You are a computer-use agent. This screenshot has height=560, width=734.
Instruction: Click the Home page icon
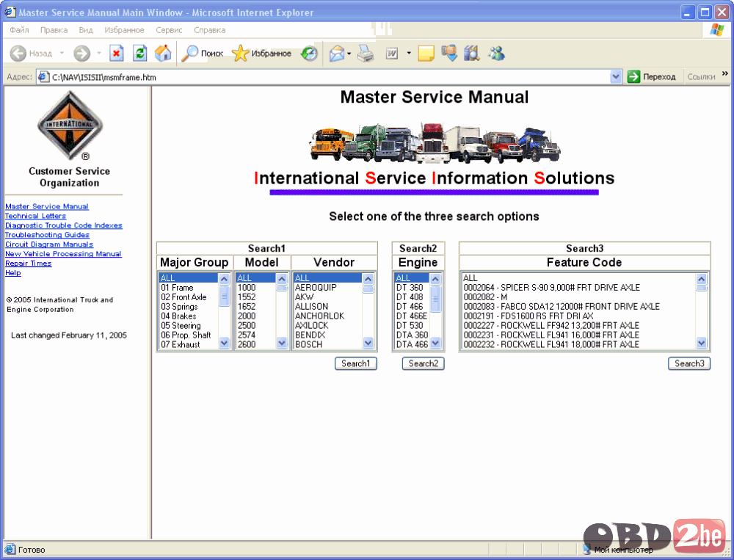(x=163, y=54)
